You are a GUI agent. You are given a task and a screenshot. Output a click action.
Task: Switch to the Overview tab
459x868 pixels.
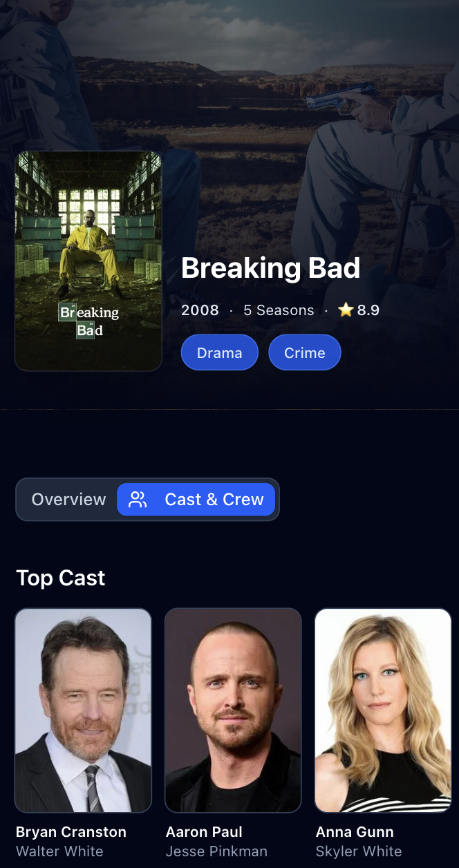(x=68, y=500)
